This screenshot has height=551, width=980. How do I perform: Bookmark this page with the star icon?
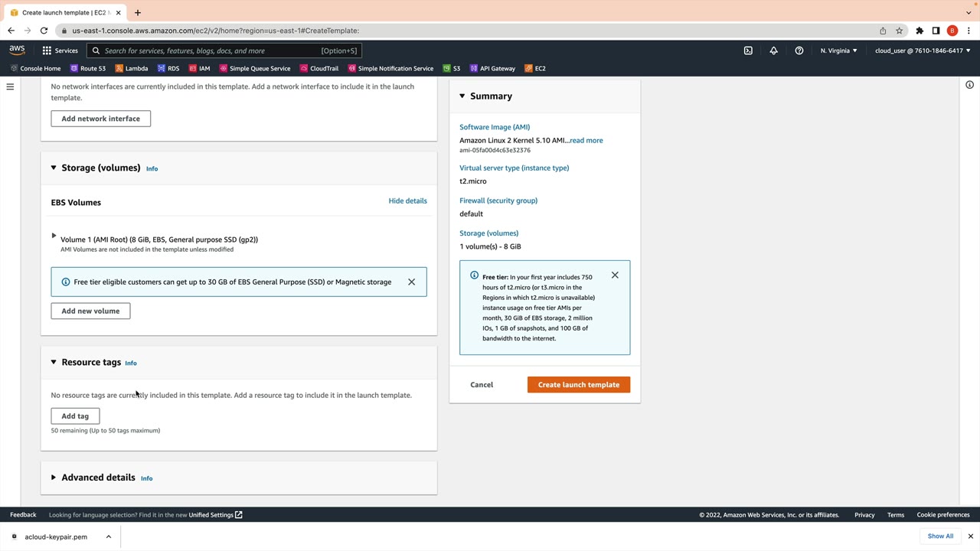[900, 31]
